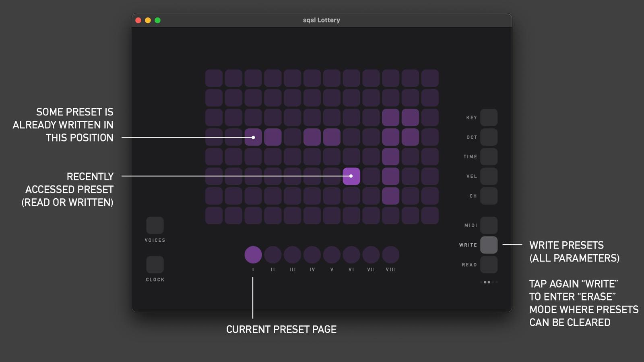Toggle the CH parameter button

pos(489,196)
